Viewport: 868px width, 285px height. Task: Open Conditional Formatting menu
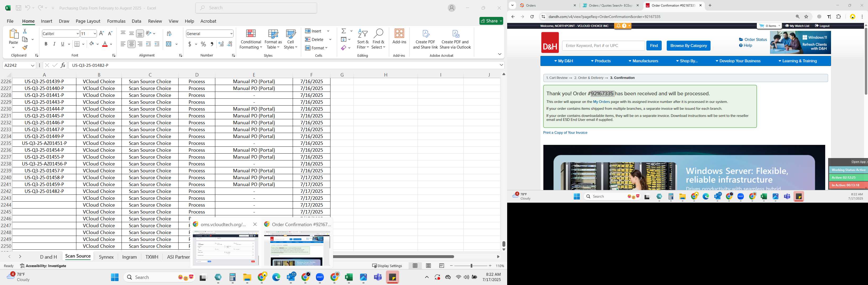(x=251, y=39)
